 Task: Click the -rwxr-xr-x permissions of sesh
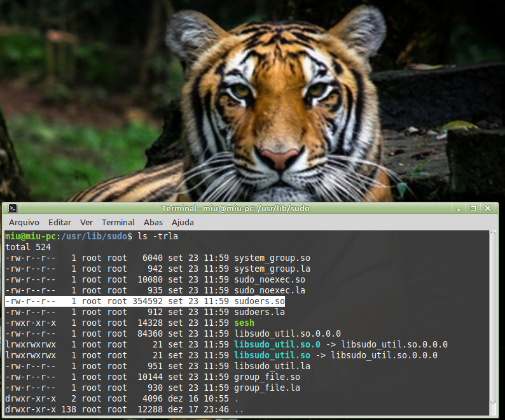pos(31,323)
